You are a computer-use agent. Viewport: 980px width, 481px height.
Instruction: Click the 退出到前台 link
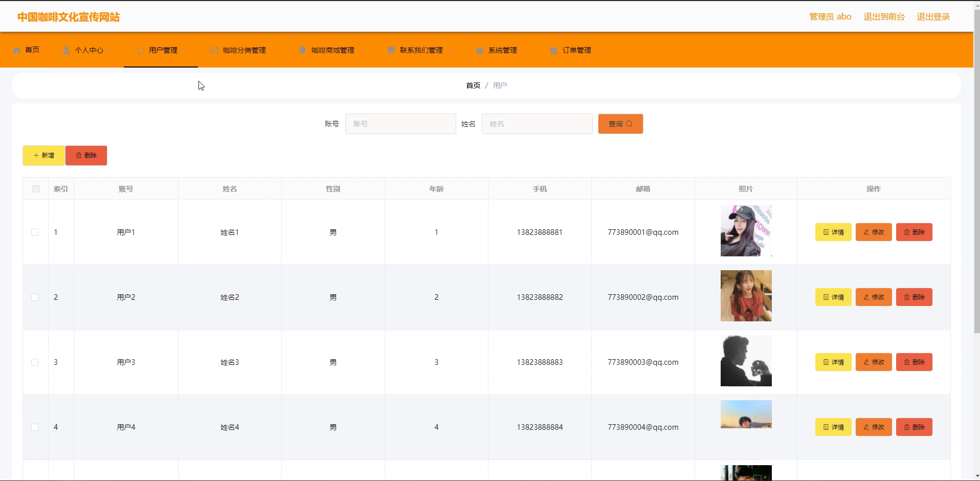[x=884, y=17]
